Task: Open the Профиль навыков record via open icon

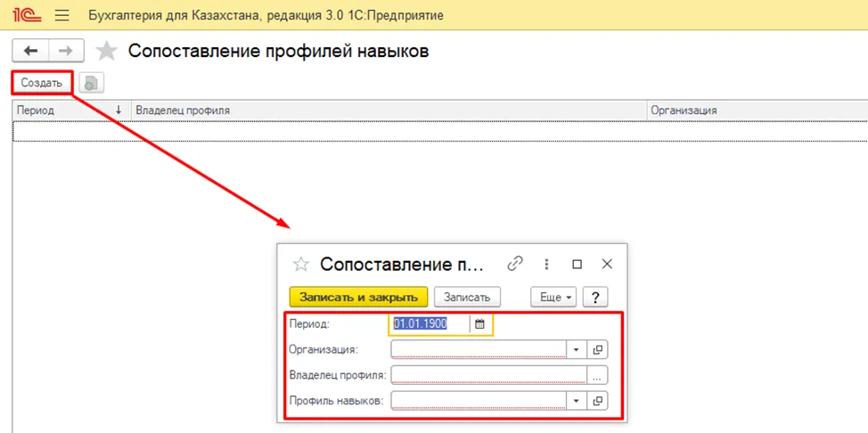Action: point(597,400)
